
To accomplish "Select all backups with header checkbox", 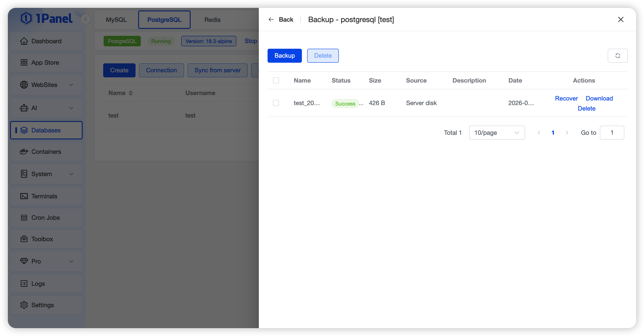I will [276, 80].
